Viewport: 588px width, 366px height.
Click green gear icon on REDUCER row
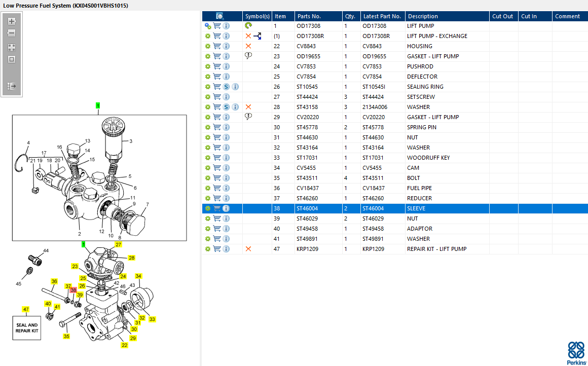pos(208,198)
